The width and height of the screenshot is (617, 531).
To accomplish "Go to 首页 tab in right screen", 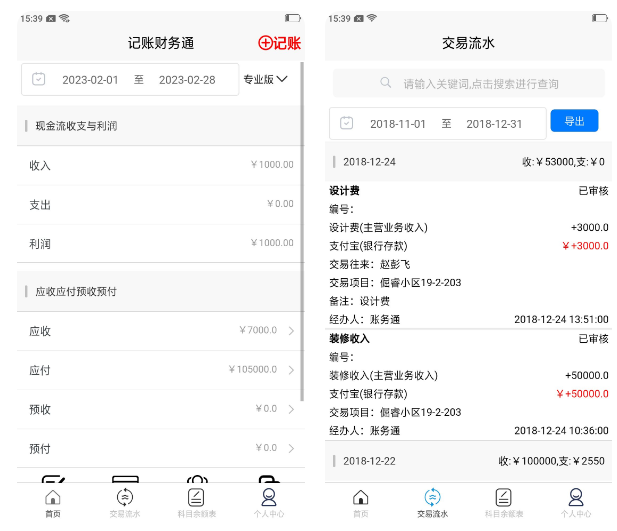I will point(360,503).
